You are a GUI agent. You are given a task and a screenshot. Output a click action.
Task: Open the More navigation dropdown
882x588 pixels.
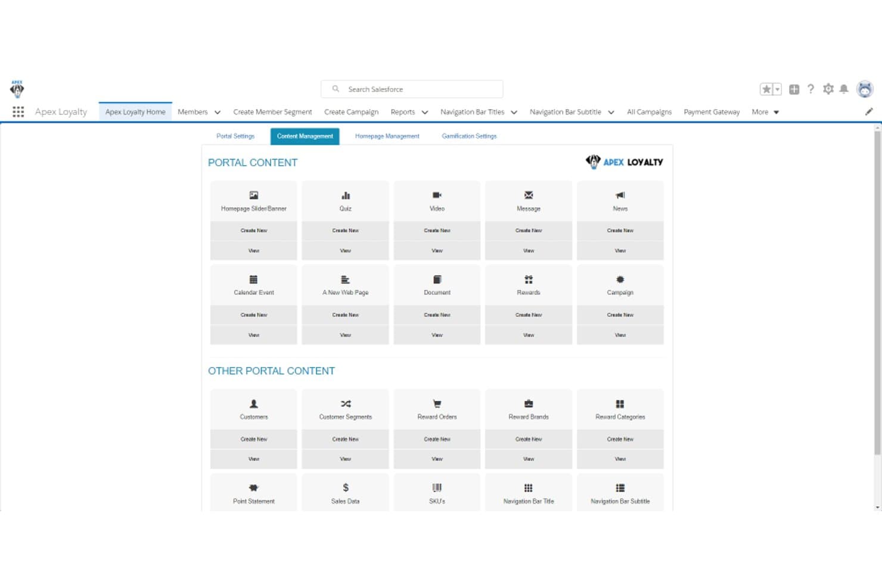[766, 112]
